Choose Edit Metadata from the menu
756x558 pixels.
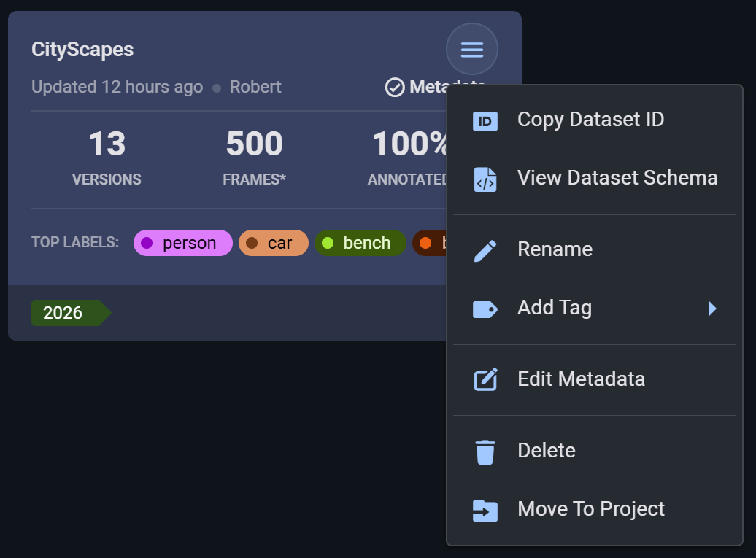coord(595,379)
